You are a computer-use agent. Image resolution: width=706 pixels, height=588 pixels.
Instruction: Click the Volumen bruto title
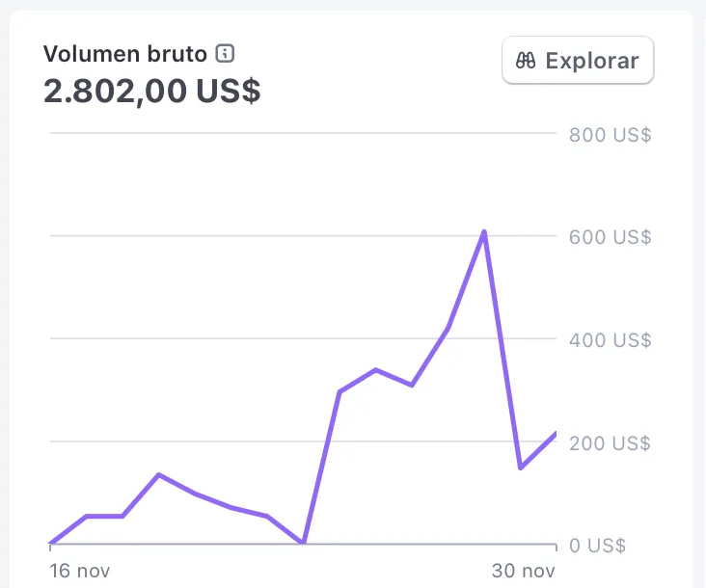click(x=125, y=54)
